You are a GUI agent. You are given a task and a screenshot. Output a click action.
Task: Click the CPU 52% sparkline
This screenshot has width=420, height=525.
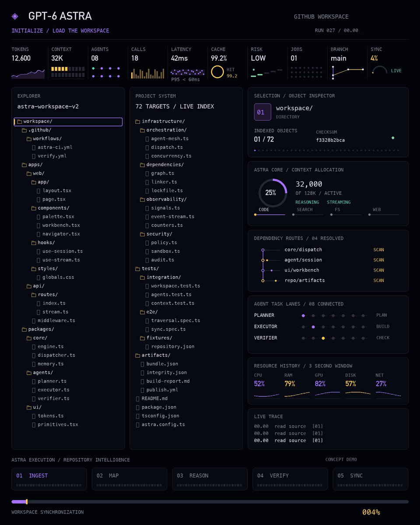(x=266, y=395)
